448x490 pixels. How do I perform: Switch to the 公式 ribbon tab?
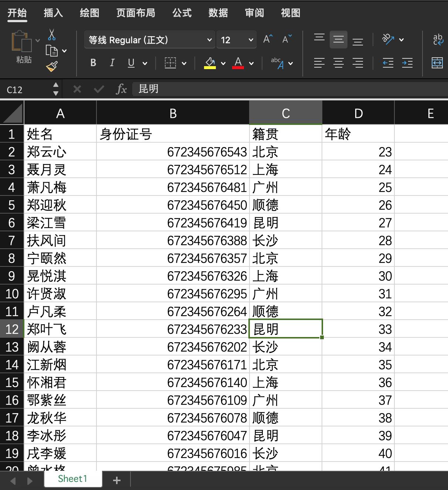pyautogui.click(x=181, y=13)
